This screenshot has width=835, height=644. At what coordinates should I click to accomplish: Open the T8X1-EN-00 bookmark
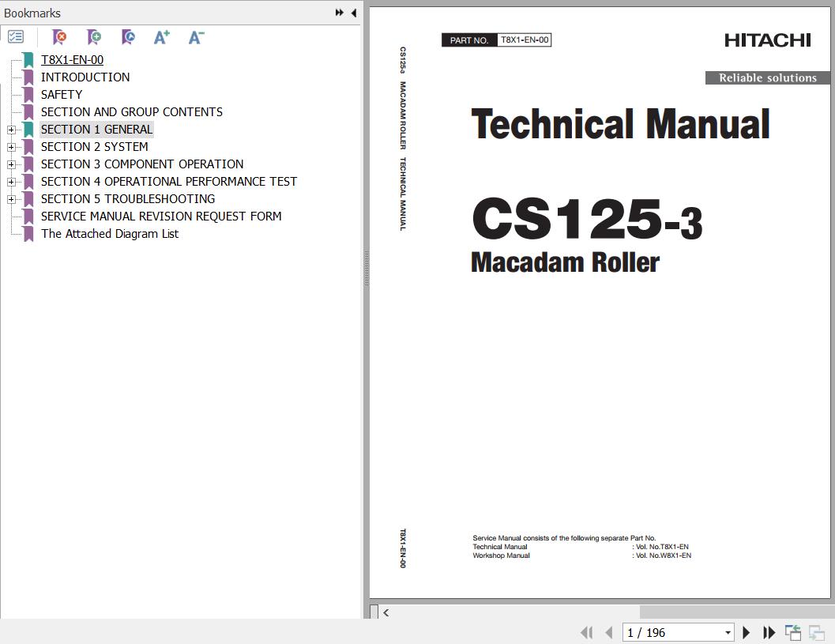(72, 60)
